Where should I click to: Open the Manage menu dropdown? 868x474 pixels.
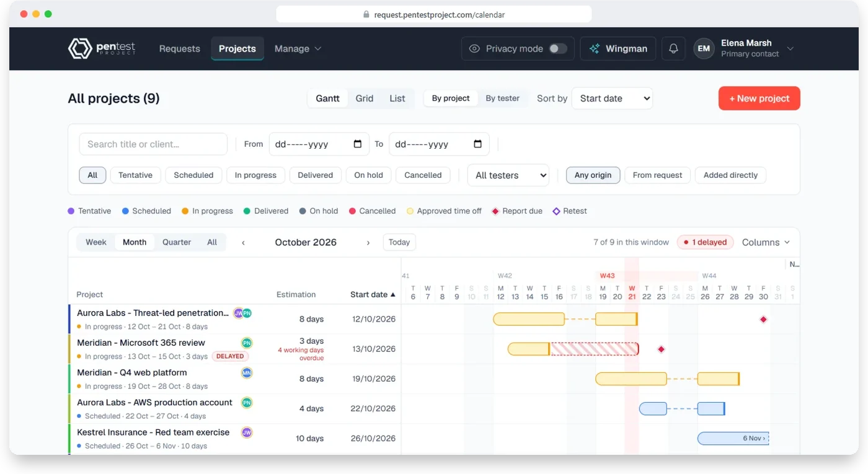[298, 48]
